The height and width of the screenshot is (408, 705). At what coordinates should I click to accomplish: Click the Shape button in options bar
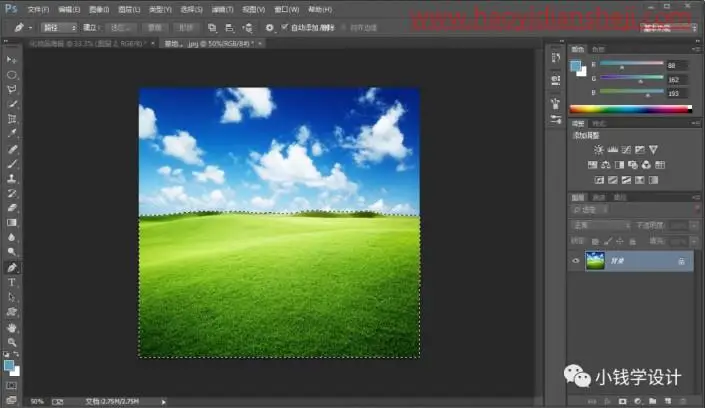pos(186,28)
